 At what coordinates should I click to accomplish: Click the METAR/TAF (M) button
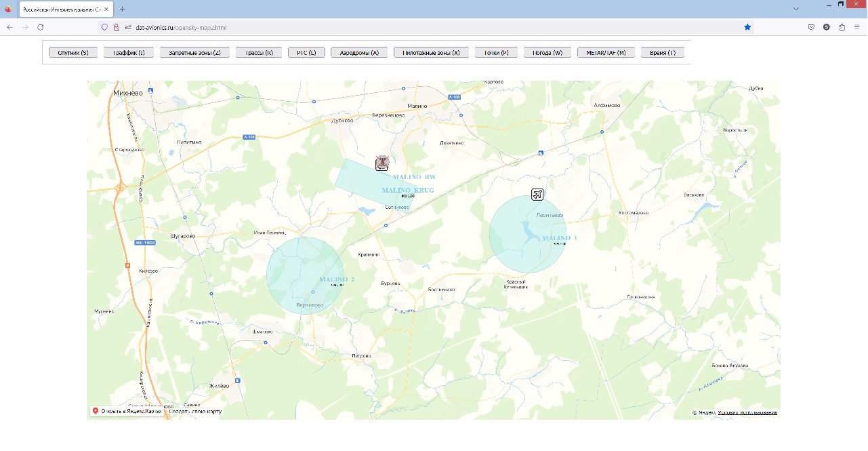tap(606, 52)
